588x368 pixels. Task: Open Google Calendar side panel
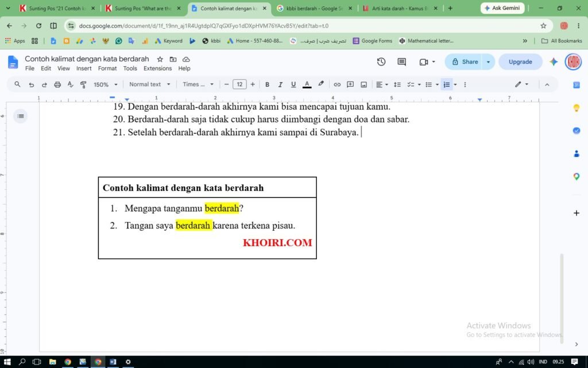coord(577,85)
